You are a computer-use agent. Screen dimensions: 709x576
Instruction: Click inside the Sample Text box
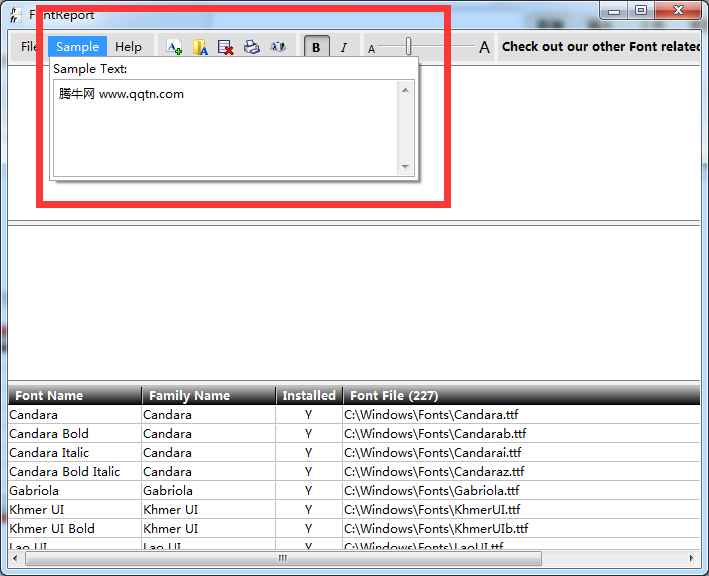225,128
